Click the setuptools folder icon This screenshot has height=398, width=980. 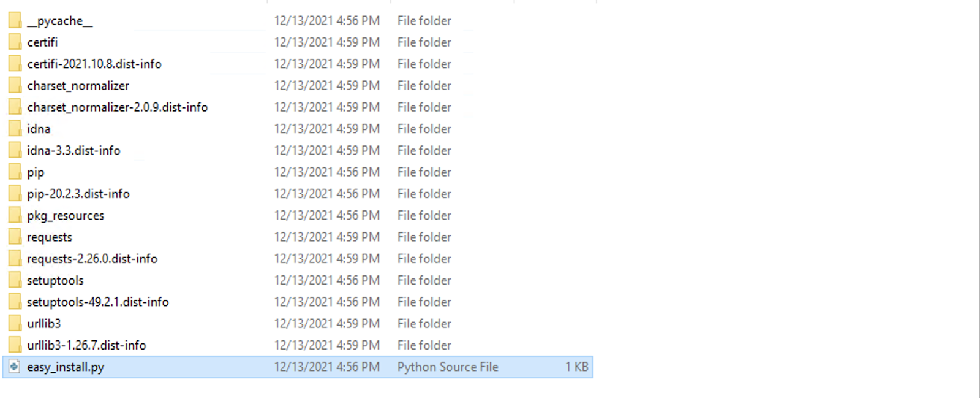[15, 280]
